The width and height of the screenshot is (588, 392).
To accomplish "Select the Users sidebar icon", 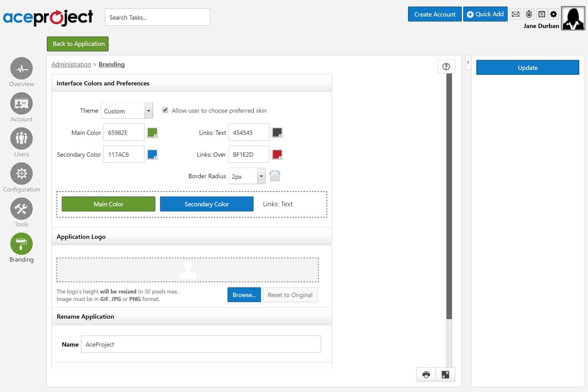I will point(21,138).
